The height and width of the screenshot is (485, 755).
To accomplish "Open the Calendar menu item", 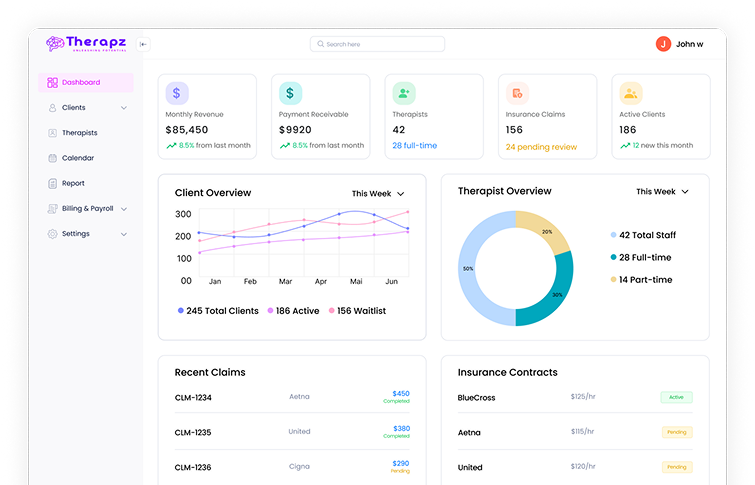I will click(x=77, y=158).
